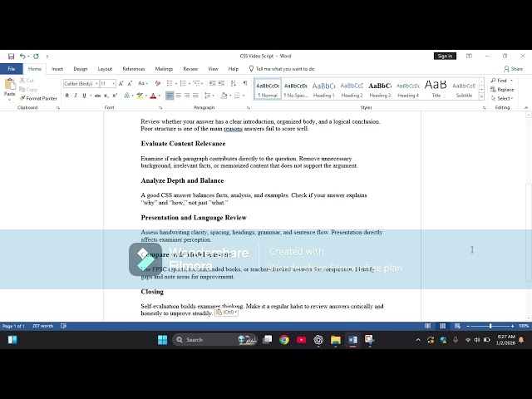
Task: Open the Review tab
Action: click(x=190, y=69)
